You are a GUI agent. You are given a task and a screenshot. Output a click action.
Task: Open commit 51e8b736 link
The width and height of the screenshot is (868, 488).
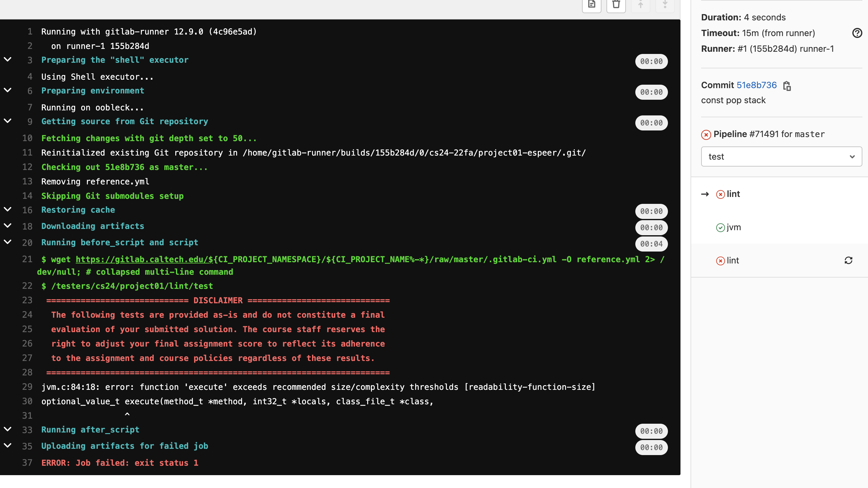click(x=756, y=85)
